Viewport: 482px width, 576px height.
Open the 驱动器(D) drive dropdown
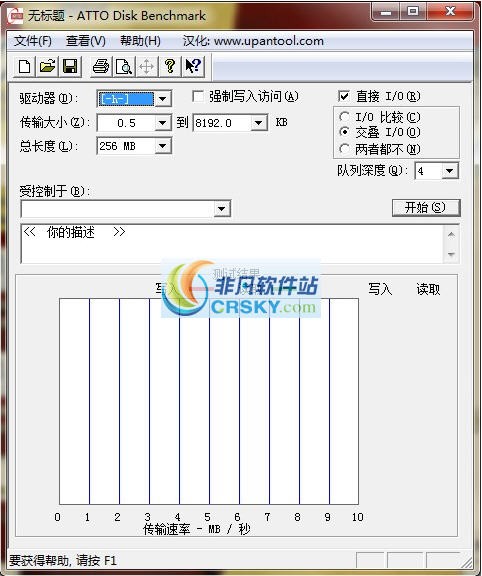point(163,98)
